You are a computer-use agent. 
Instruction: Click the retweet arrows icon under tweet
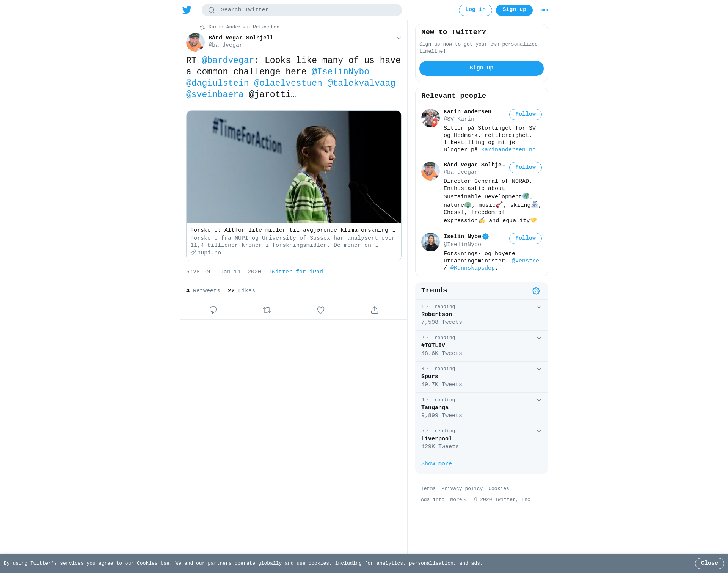point(267,310)
